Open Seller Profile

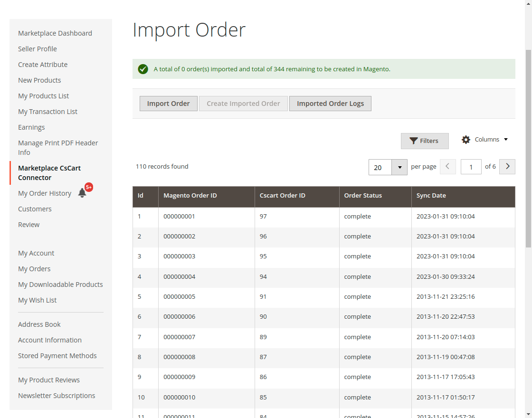pyautogui.click(x=38, y=49)
